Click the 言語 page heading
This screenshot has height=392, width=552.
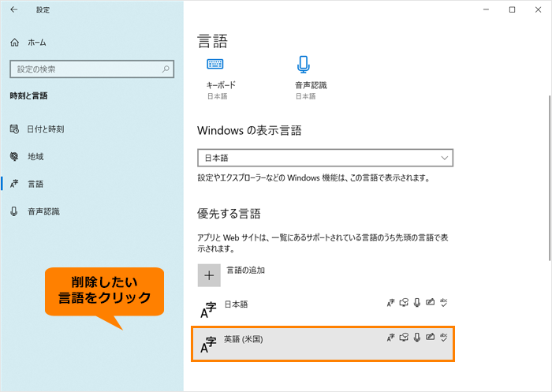click(x=213, y=41)
